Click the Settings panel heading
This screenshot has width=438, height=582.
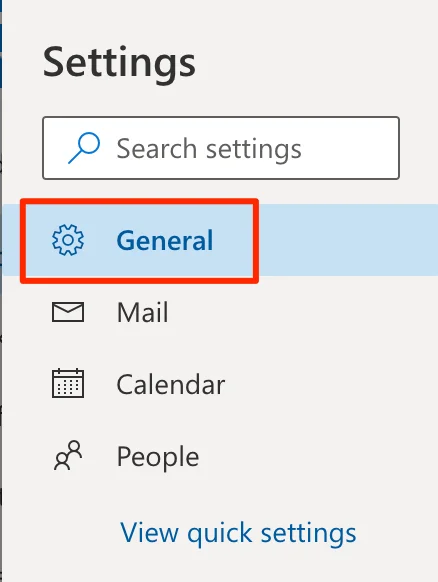click(119, 62)
